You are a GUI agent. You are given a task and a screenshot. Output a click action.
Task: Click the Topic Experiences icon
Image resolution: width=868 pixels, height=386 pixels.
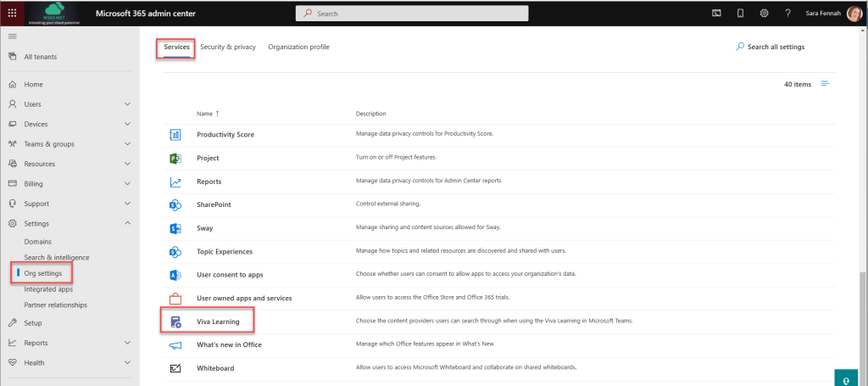tap(175, 251)
